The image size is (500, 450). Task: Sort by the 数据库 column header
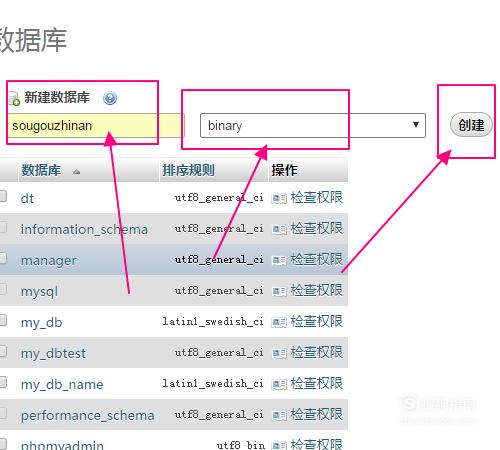41,170
